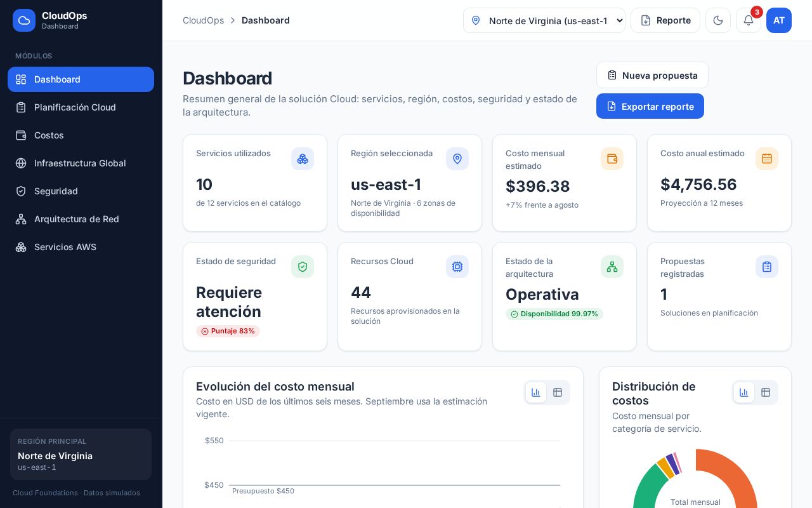Click the Costo anual calendar icon

click(x=767, y=159)
